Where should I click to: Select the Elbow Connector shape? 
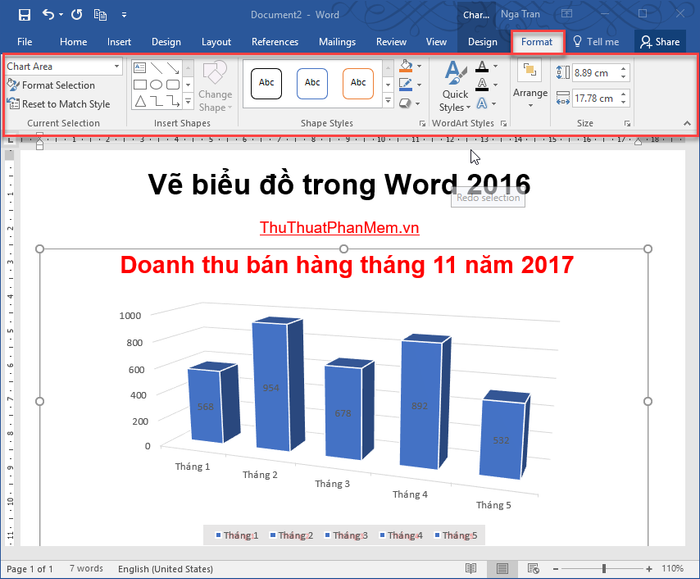156,101
